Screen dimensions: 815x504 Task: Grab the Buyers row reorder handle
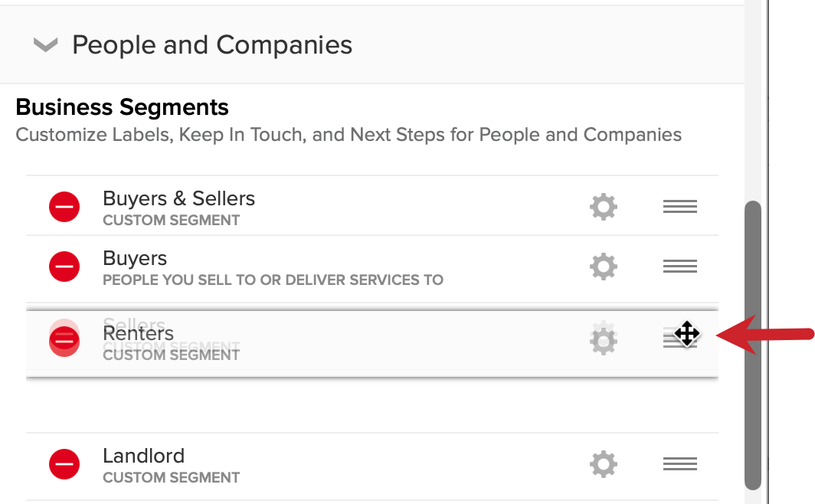(x=679, y=267)
